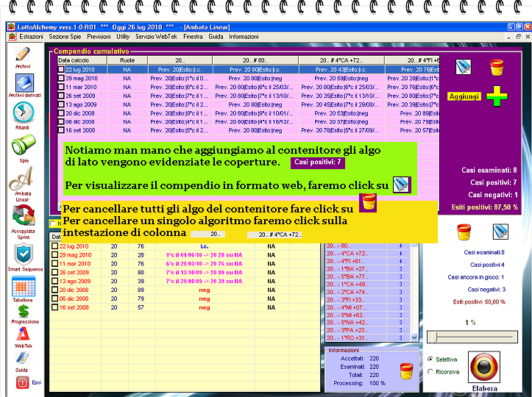The width and height of the screenshot is (532, 397).
Task: Check the 13 ago 2009 compendio row
Action: pos(61,104)
